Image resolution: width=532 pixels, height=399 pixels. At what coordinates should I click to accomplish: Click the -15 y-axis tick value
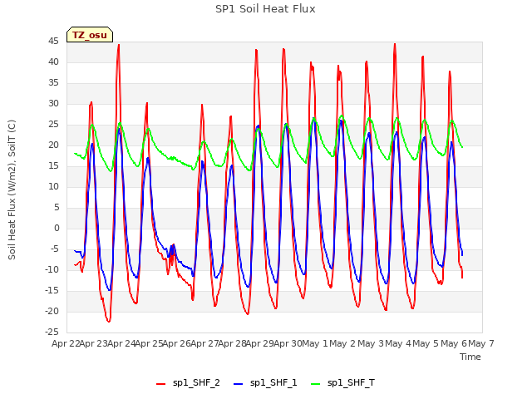[x=52, y=290]
